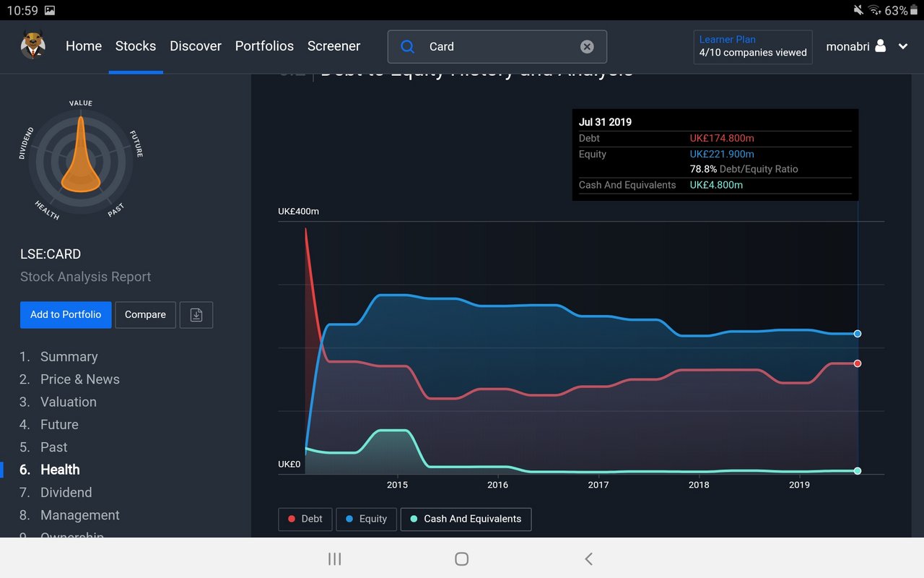924x578 pixels.
Task: Tap the Android recent apps button
Action: coord(334,558)
